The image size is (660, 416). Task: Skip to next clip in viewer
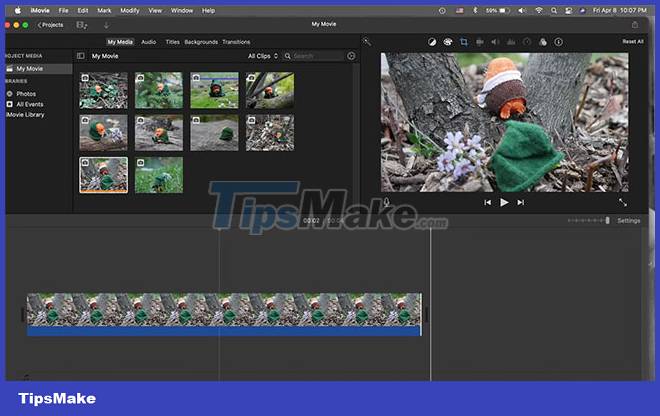click(521, 203)
